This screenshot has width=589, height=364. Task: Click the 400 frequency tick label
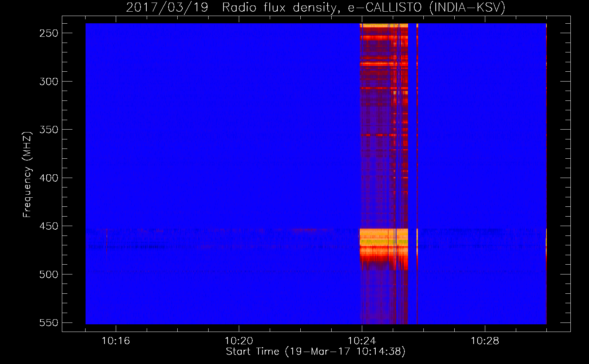click(49, 178)
